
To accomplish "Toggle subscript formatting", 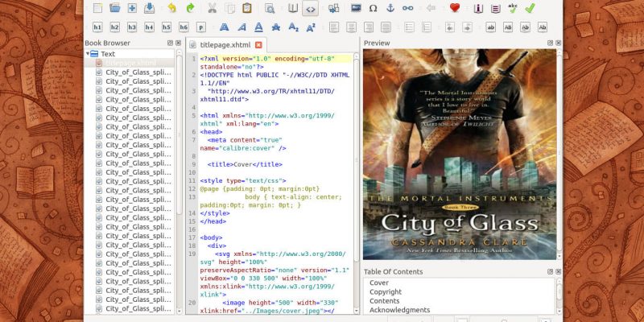I will pos(293,27).
